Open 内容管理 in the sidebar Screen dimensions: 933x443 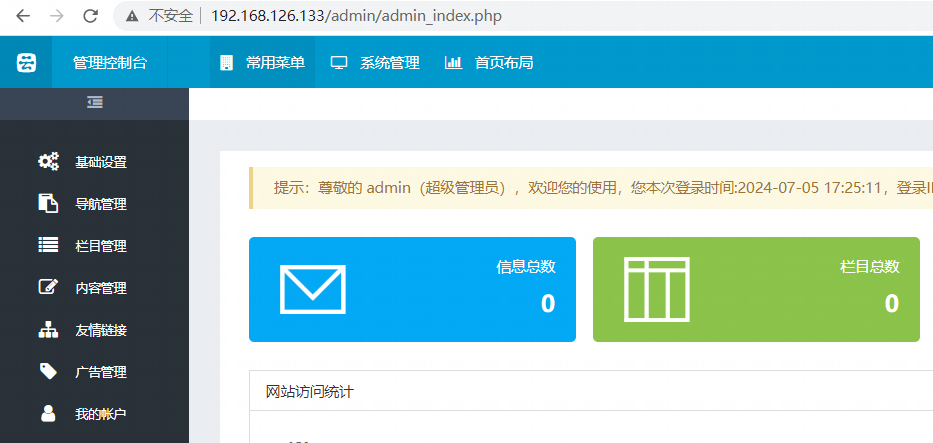click(x=101, y=288)
